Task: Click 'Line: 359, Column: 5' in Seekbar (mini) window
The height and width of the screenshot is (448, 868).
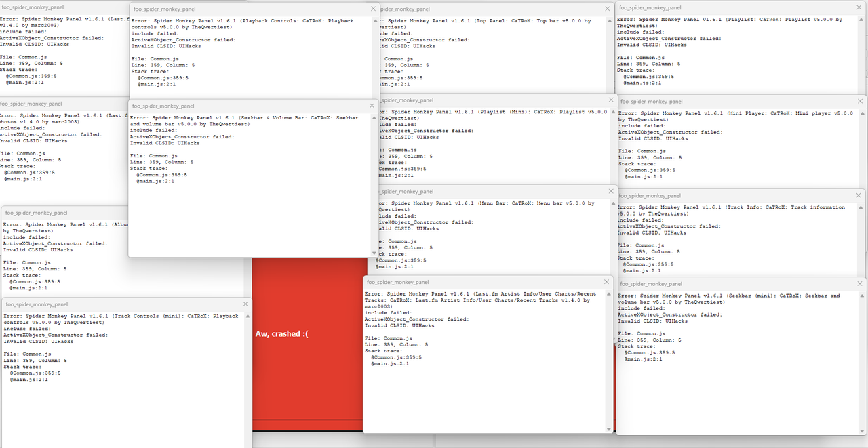Action: (650, 340)
